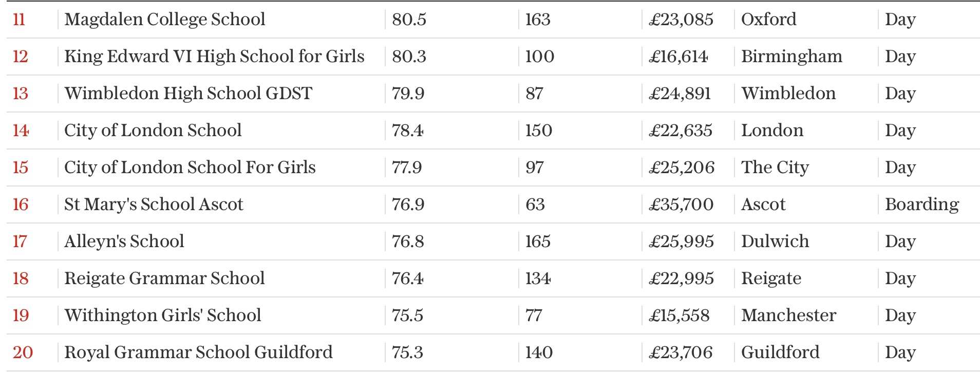Click the Magdalen College School name
Viewport: 980px width, 372px height.
(164, 20)
